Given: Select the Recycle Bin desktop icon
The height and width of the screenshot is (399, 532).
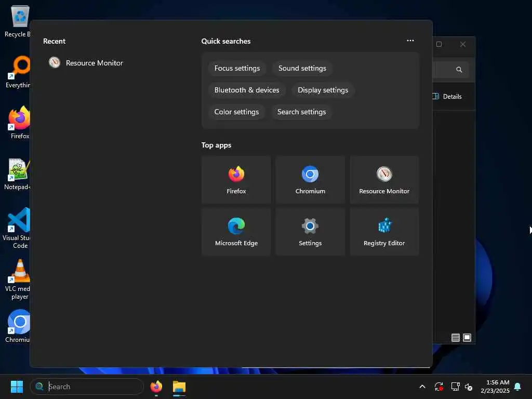Looking at the screenshot, I should click(18, 22).
